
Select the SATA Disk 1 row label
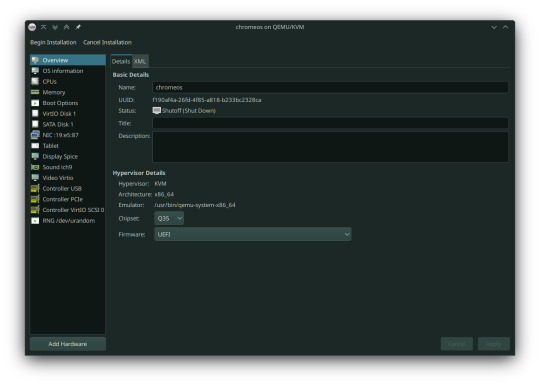click(58, 124)
